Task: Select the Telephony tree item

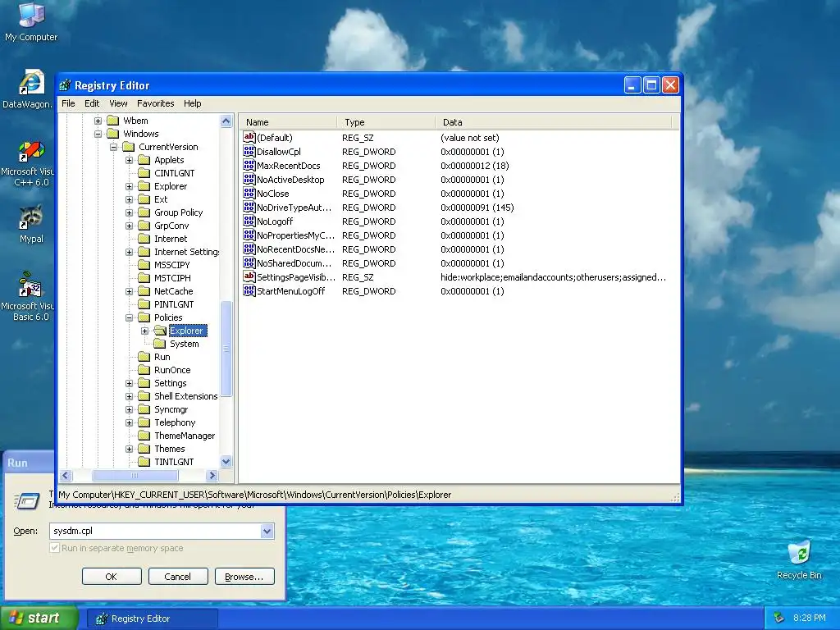Action: pos(175,422)
